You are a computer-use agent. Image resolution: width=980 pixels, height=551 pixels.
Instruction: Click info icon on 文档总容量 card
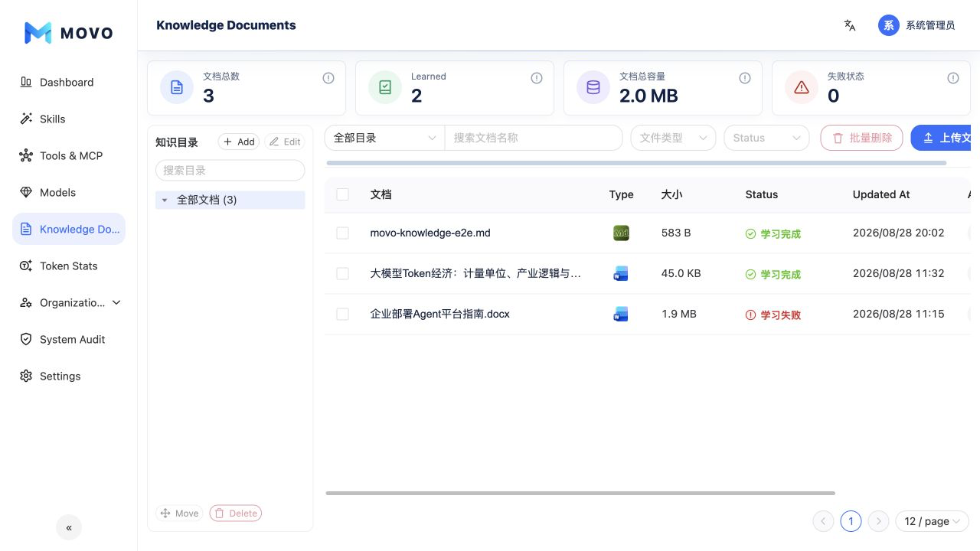click(x=745, y=78)
